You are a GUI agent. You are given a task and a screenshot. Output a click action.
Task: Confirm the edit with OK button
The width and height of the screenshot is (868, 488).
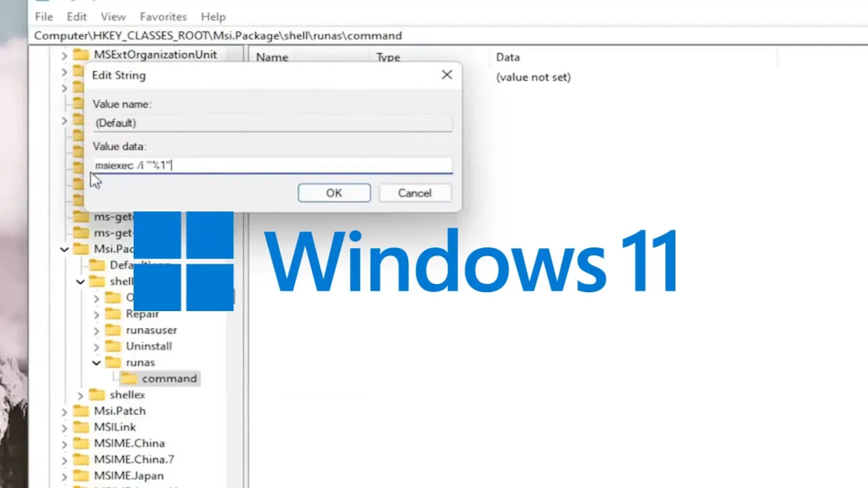[334, 193]
